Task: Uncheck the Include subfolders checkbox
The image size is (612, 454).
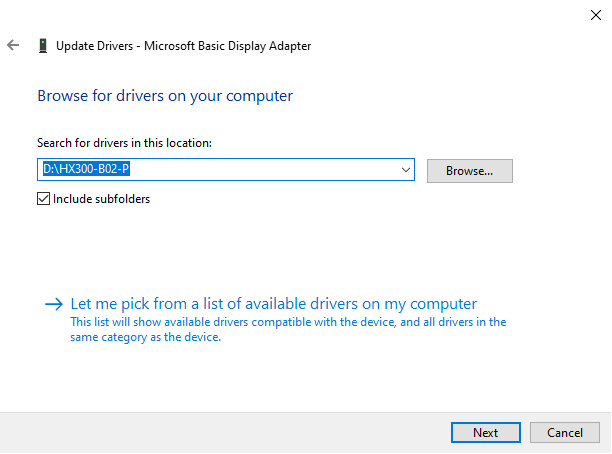Action: point(43,199)
